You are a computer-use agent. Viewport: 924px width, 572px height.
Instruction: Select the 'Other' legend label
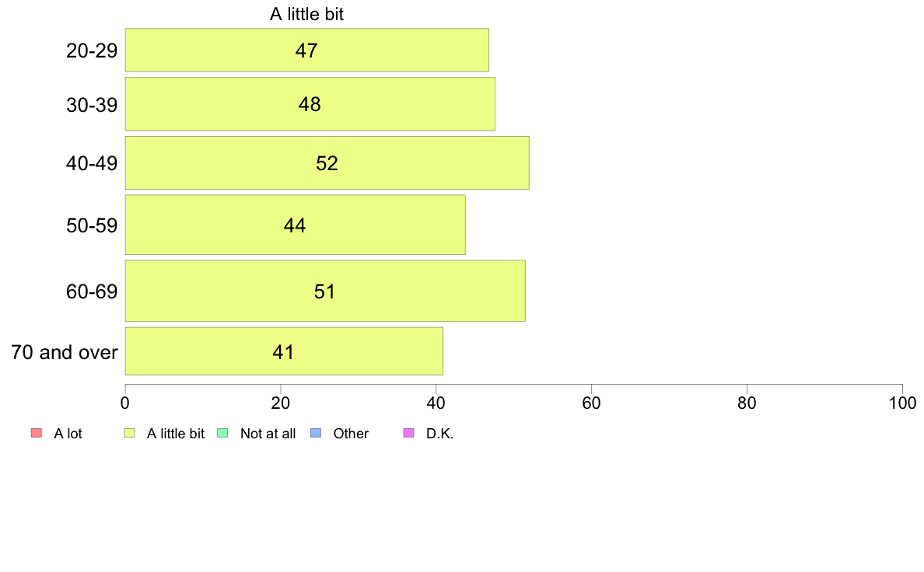[x=351, y=434]
